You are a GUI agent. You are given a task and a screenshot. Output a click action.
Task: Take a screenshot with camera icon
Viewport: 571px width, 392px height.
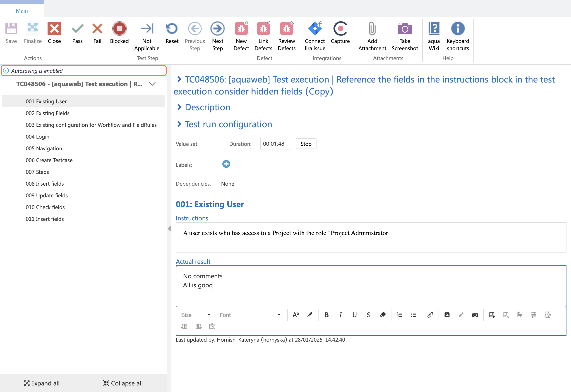(x=405, y=29)
